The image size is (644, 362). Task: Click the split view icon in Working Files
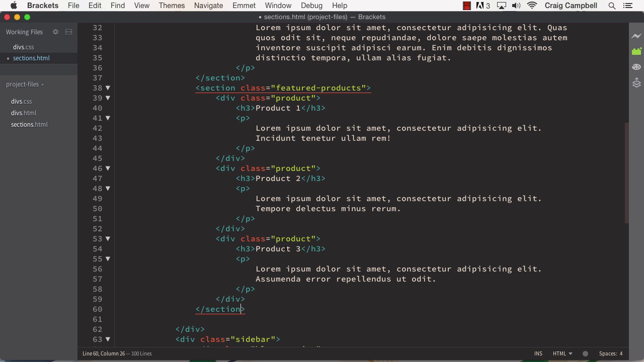(69, 32)
